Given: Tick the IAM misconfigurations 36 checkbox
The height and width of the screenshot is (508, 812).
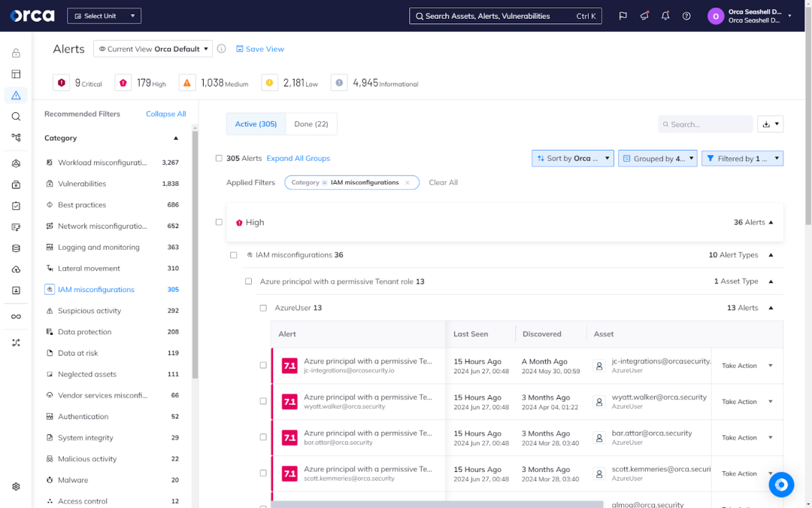Looking at the screenshot, I should [234, 255].
